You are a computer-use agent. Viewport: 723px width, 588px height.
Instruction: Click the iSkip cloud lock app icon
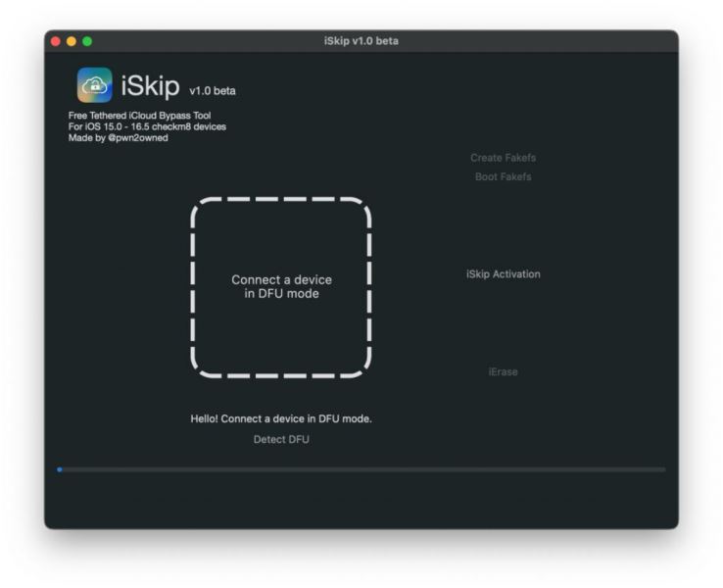pyautogui.click(x=94, y=85)
